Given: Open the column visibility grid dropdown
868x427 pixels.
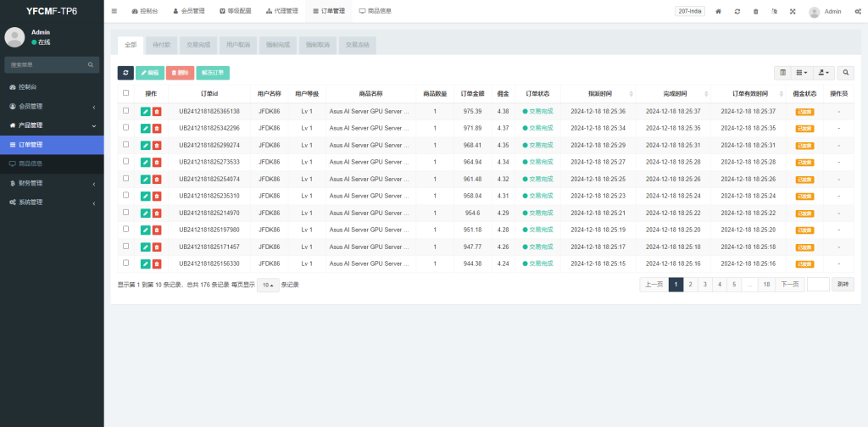Looking at the screenshot, I should tap(802, 74).
